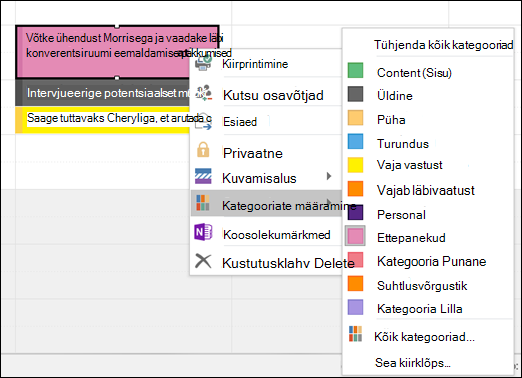Toggle the selected pink Ettepanekud swatch
522x378 pixels.
(355, 236)
